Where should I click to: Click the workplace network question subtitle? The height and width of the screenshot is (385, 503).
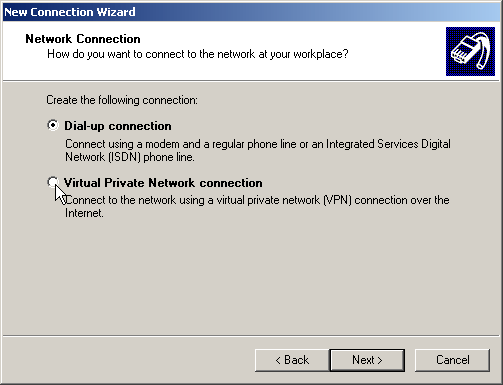pos(198,54)
